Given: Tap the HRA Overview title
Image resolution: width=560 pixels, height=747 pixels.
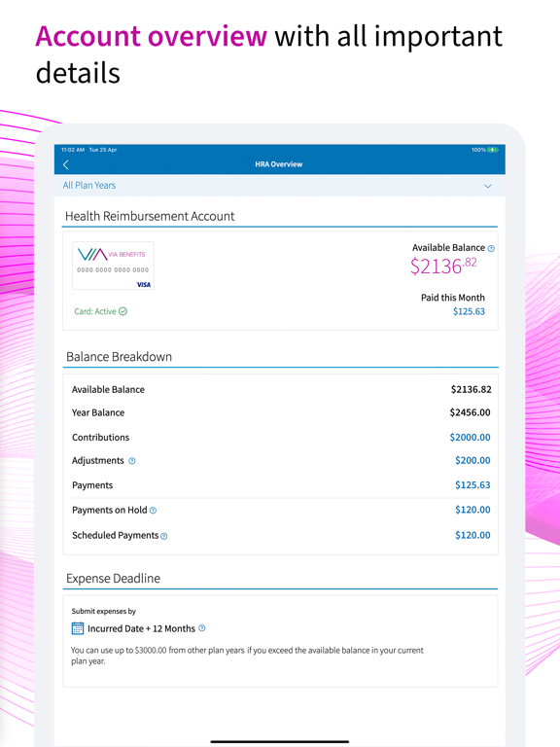Looking at the screenshot, I should click(279, 164).
